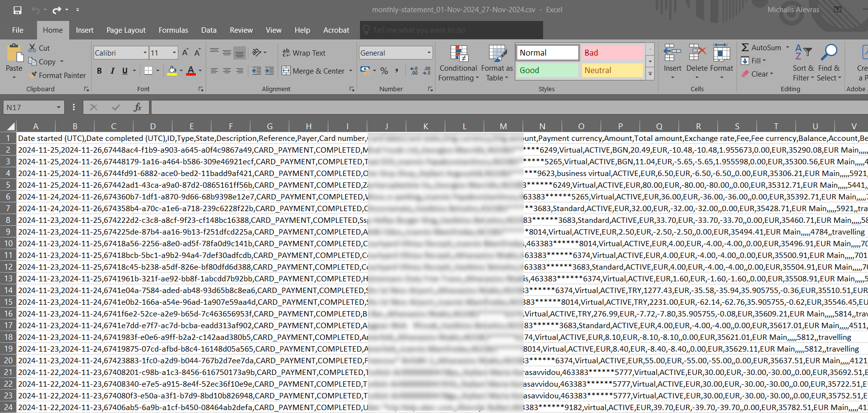Image resolution: width=868 pixels, height=413 pixels.
Task: Toggle Bold formatting
Action: pyautogui.click(x=99, y=71)
